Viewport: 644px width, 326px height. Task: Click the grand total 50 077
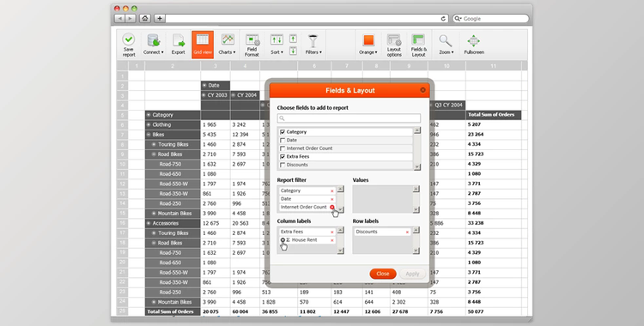pos(476,311)
